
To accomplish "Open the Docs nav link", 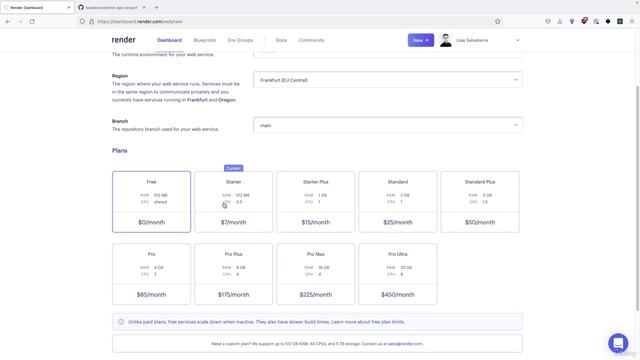I will point(281,40).
